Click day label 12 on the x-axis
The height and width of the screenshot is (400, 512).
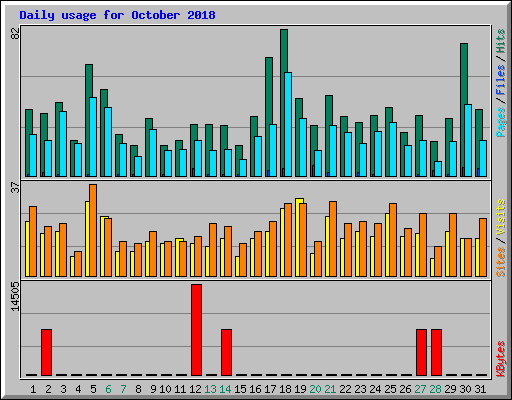point(195,389)
